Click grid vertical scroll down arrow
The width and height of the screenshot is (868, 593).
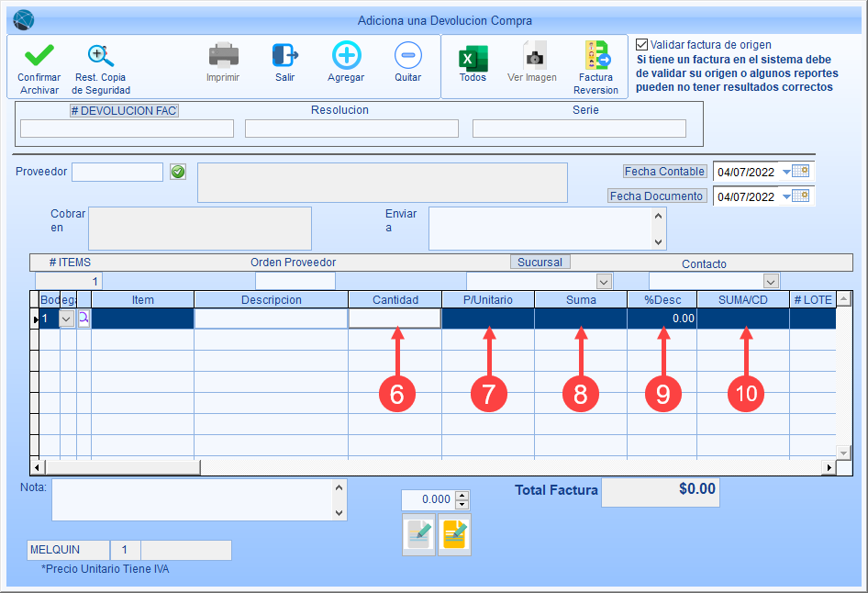(843, 453)
